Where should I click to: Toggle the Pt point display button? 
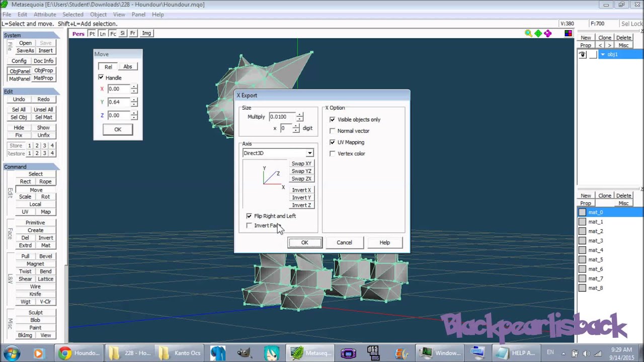pos(92,33)
